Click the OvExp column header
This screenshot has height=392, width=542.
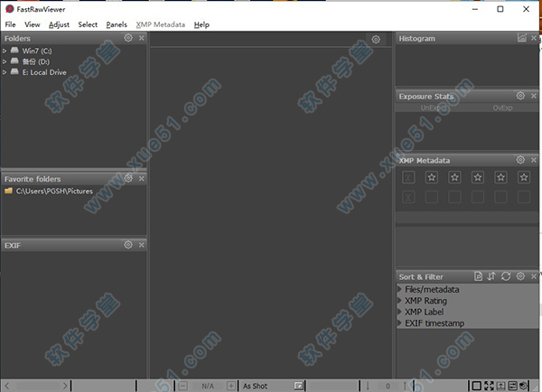pos(502,107)
